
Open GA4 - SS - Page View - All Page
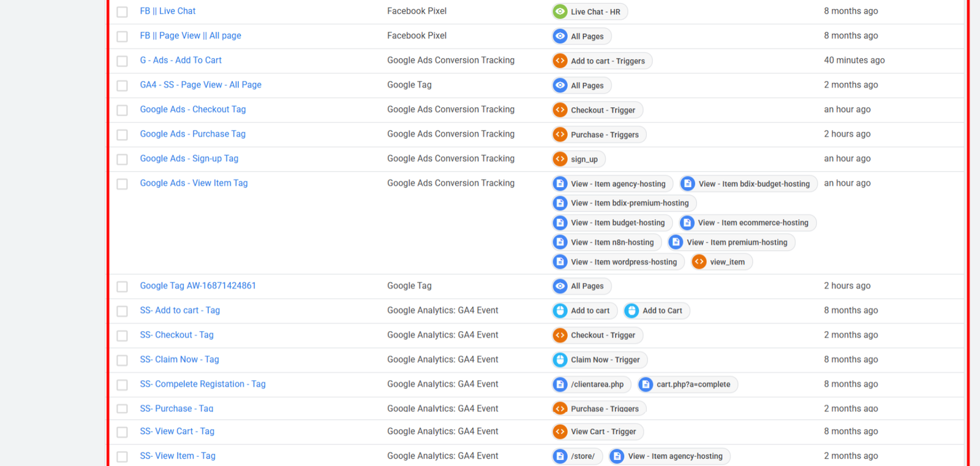tap(200, 85)
